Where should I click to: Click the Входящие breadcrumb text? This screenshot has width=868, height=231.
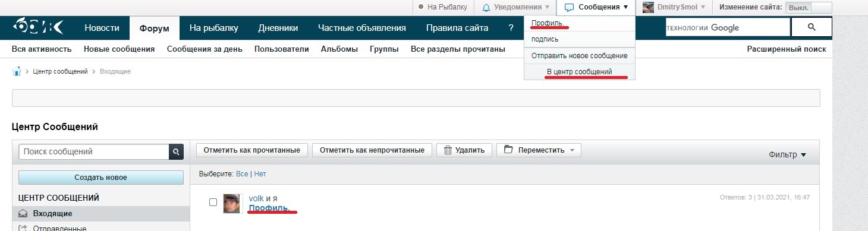pyautogui.click(x=115, y=71)
